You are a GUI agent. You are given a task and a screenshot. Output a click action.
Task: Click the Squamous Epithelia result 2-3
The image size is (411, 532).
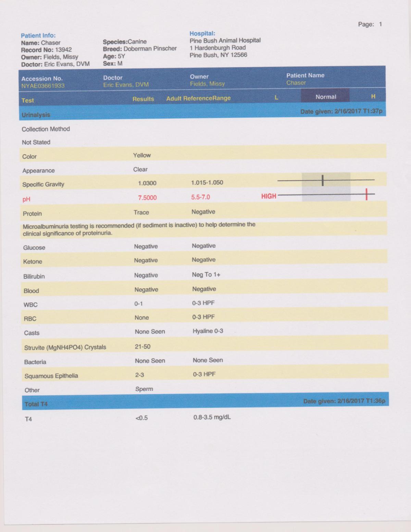(x=139, y=375)
